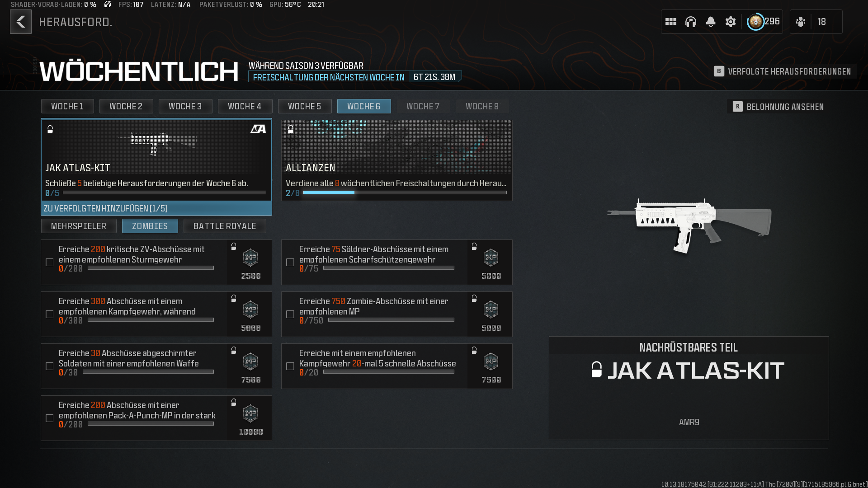Select the Battle Royale mode tab
Screen dimensions: 868x488
[225, 226]
